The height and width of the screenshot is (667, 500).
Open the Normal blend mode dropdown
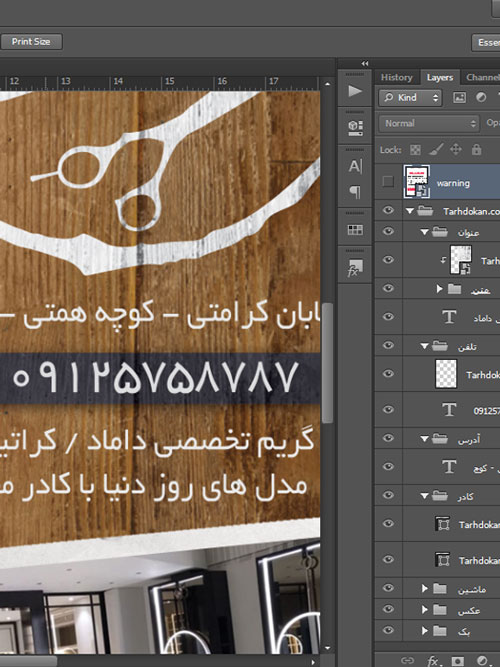tap(429, 123)
